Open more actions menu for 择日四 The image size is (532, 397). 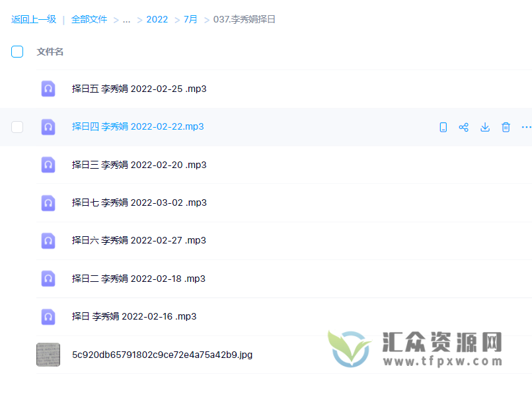525,127
